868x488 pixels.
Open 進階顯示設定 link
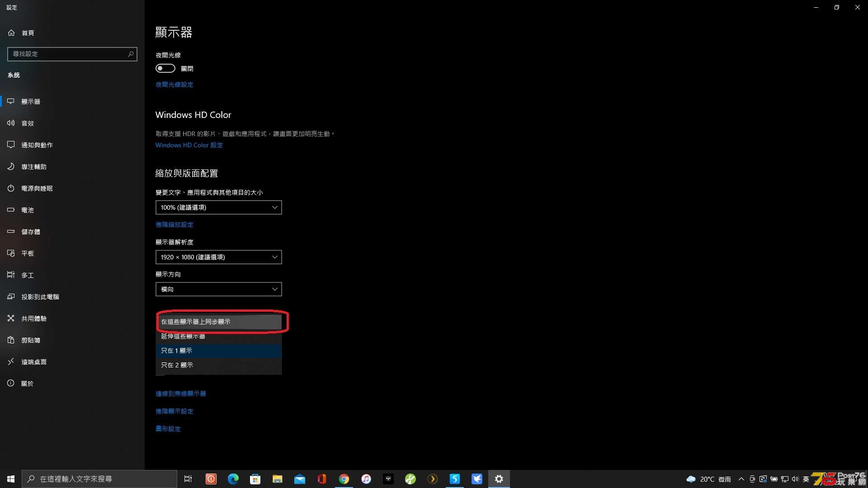(174, 411)
